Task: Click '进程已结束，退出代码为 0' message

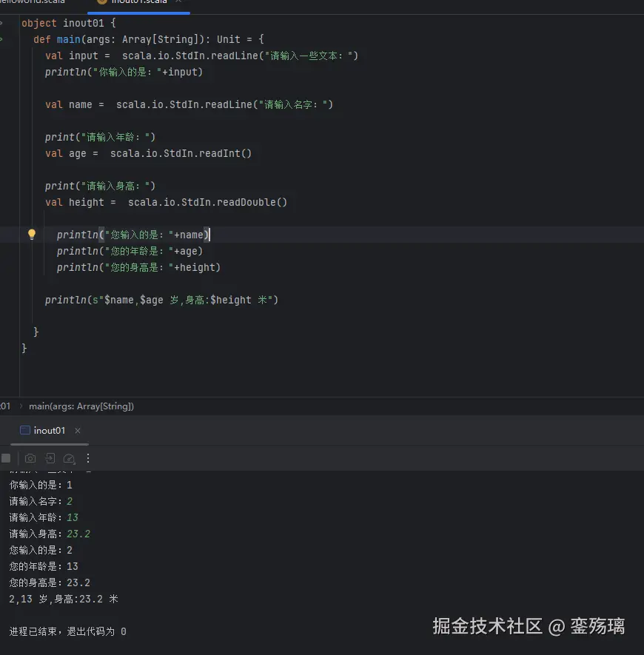Action: tap(67, 631)
